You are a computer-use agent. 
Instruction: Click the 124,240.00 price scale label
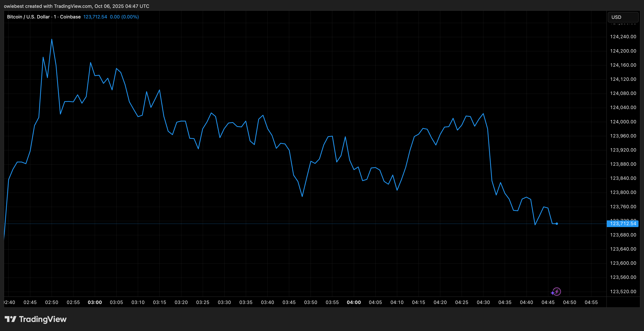(x=623, y=37)
